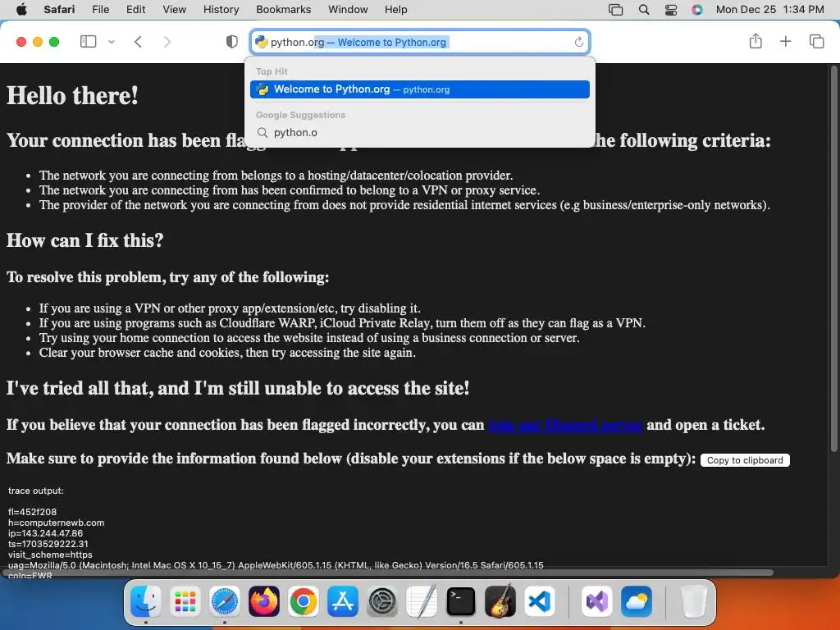Click the python.org address bar field
Viewport: 840px width, 630px height.
pyautogui.click(x=419, y=42)
